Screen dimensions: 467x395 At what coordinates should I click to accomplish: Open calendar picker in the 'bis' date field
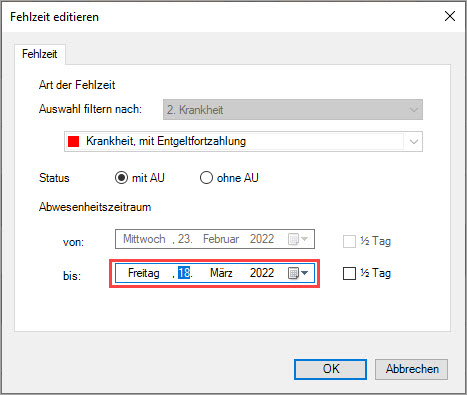[293, 273]
